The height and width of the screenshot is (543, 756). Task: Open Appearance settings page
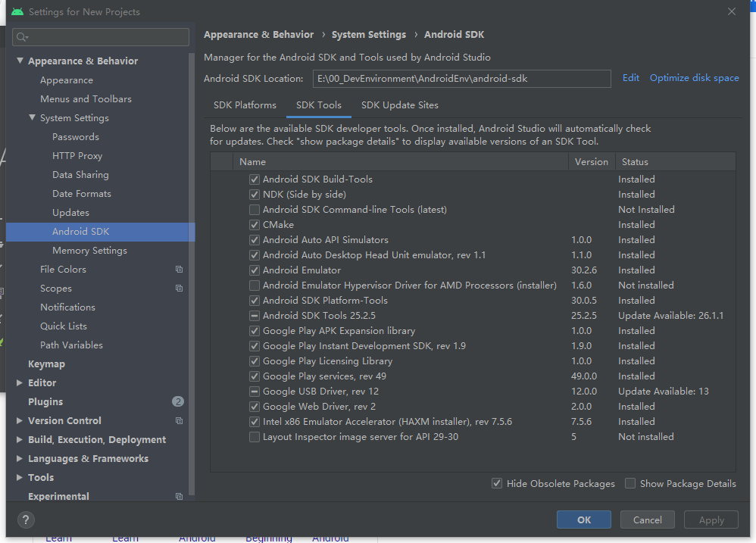pos(67,80)
